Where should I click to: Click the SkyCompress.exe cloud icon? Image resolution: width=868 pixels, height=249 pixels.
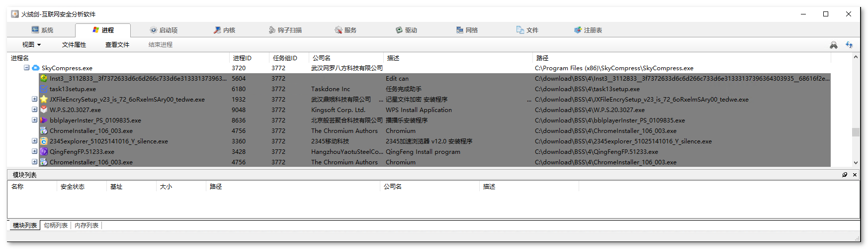[x=36, y=68]
